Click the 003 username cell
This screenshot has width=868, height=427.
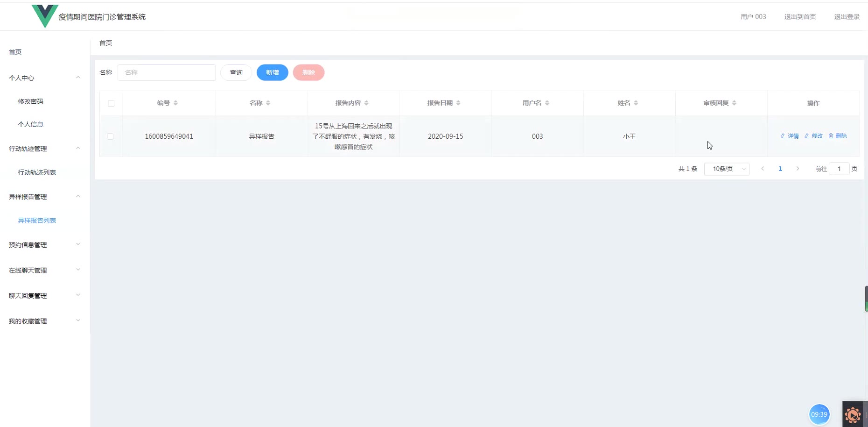pyautogui.click(x=537, y=136)
